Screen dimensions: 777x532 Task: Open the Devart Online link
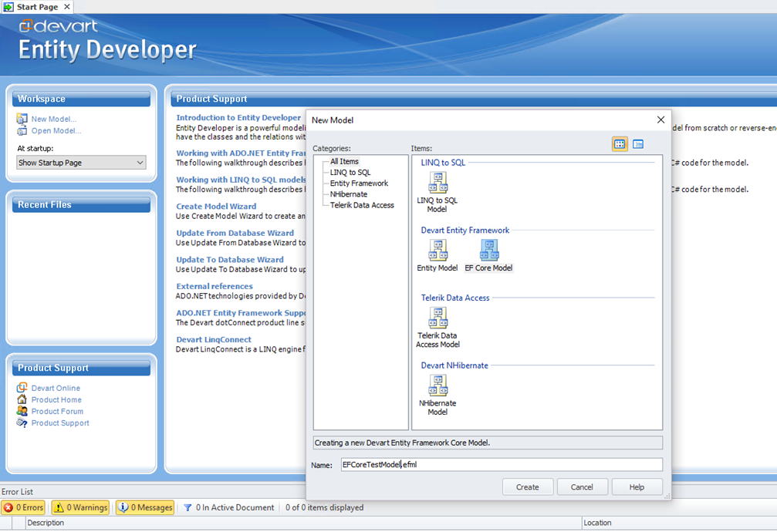point(56,388)
